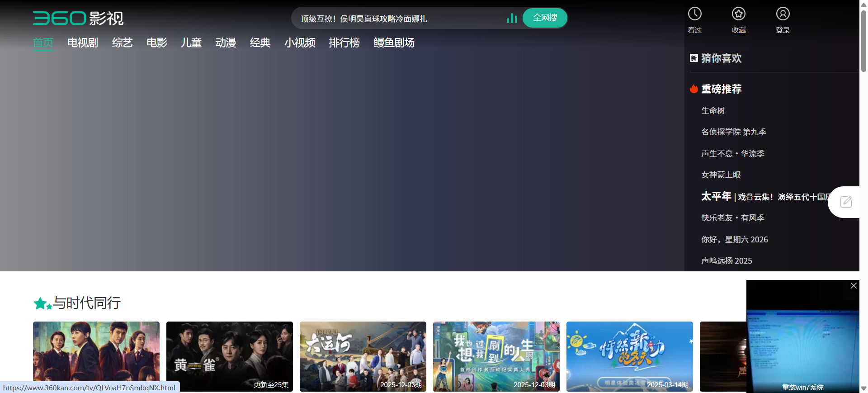The image size is (868, 393).
Task: Click the 重磅推荐 flame icon
Action: (x=694, y=89)
